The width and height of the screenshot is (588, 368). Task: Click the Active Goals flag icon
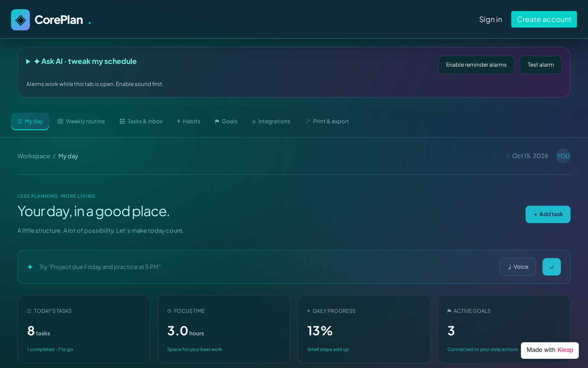pos(449,311)
